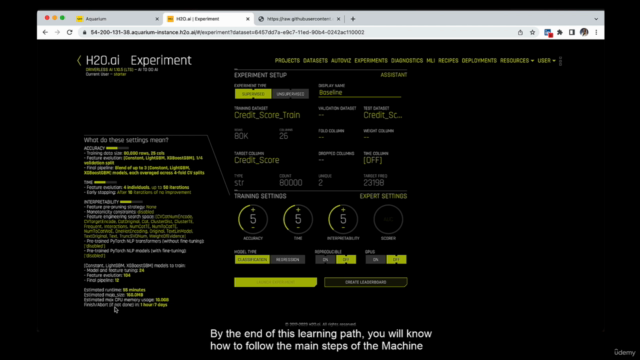Click the time column [OFF] value
640x360 pixels.
pyautogui.click(x=373, y=160)
